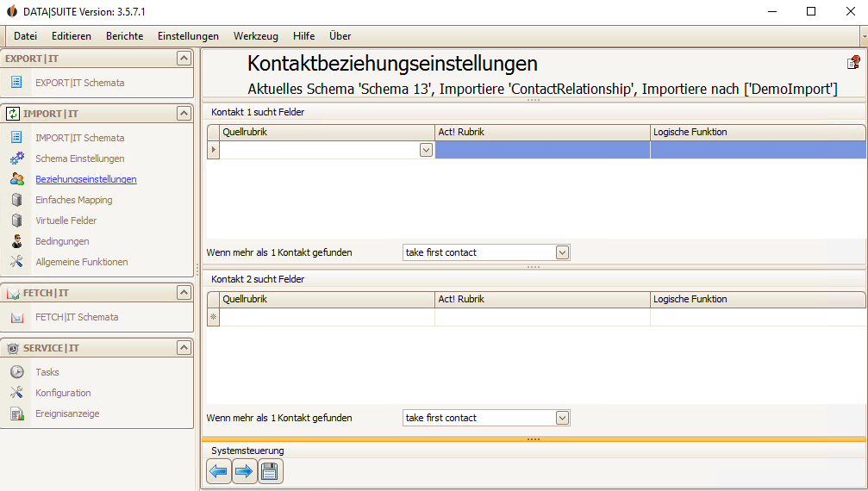
Task: Open the Bedingungen link
Action: pos(62,241)
